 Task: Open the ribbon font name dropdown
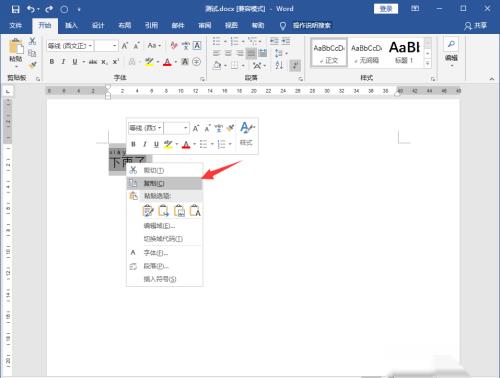90,46
